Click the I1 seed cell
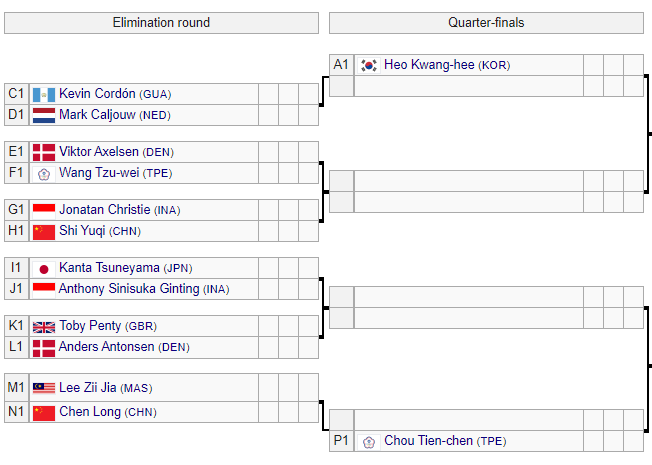 pyautogui.click(x=16, y=268)
